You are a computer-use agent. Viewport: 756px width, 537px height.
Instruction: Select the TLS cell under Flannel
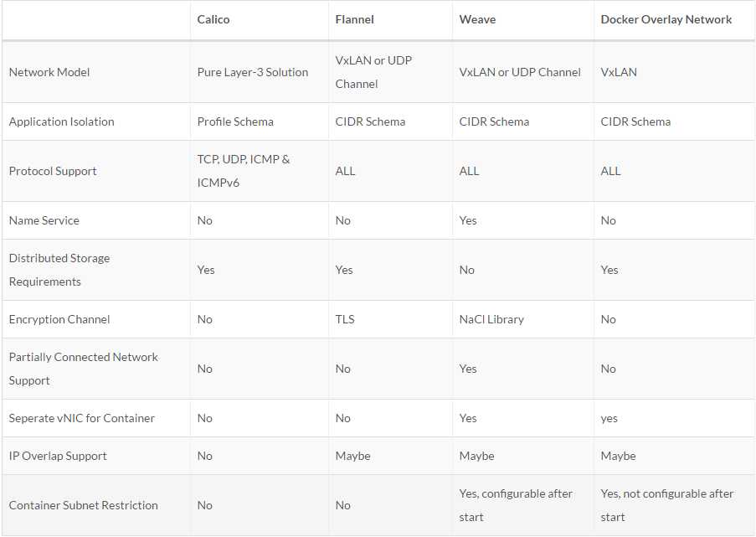(x=345, y=319)
